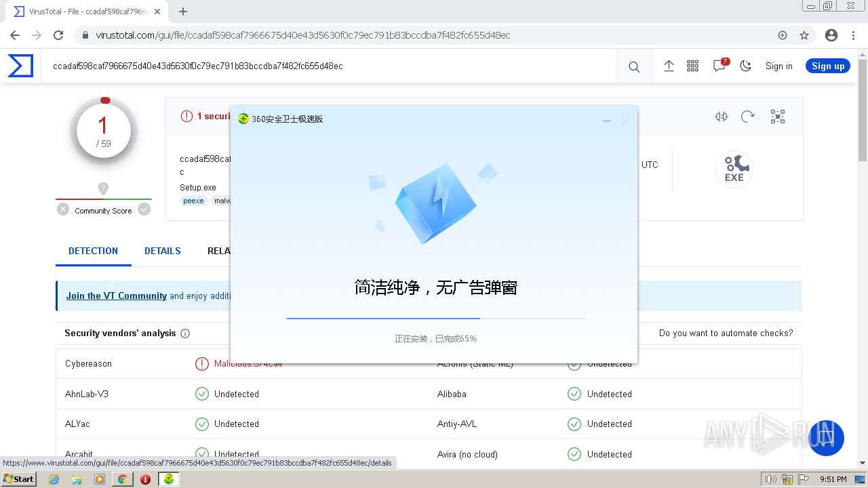Click Do you want to automate checks?
The image size is (868, 488).
726,333
